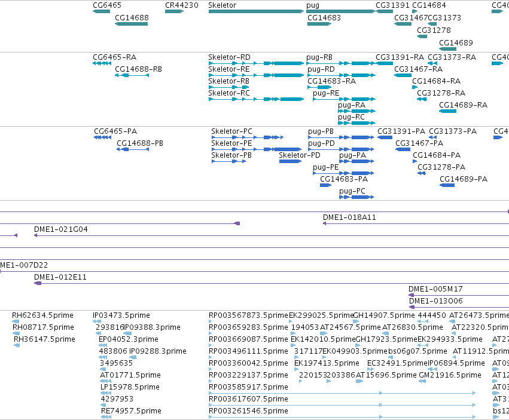This screenshot has height=420, width=509.
Task: Open the DME1-012E11 BAC label
Action: 60,277
